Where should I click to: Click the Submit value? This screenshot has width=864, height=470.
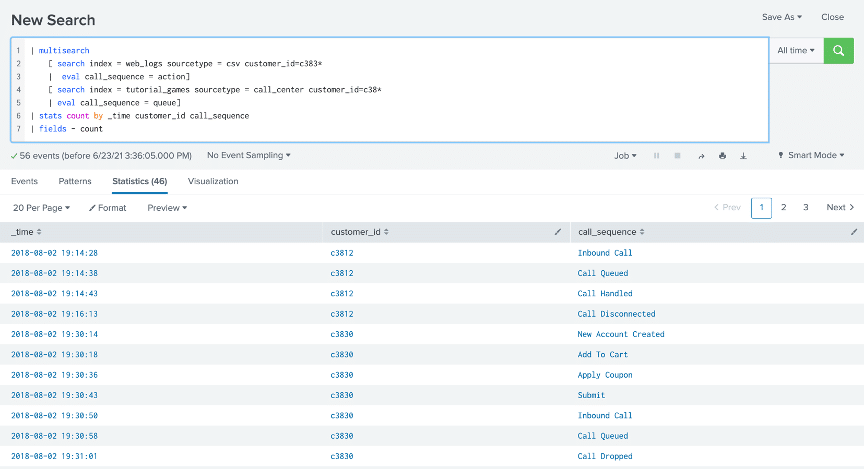[x=591, y=395]
